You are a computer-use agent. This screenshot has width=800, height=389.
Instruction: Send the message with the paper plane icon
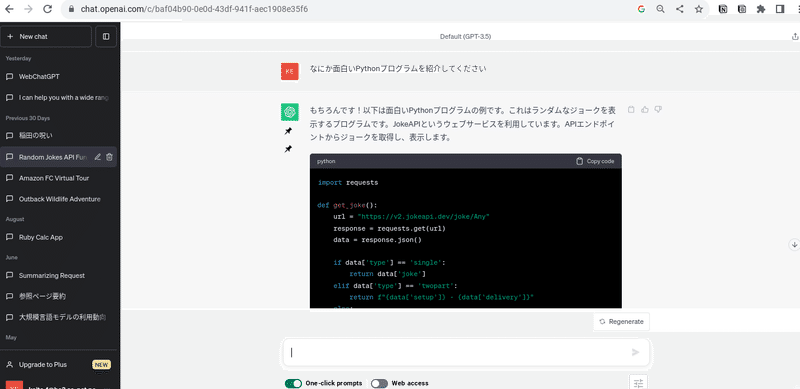pos(635,352)
